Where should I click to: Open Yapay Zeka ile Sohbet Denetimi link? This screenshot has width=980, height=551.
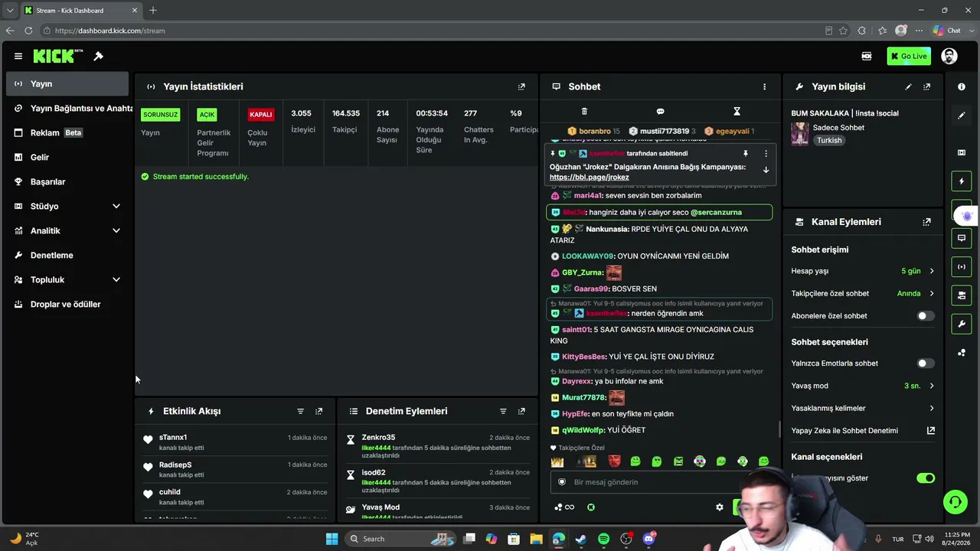click(863, 430)
